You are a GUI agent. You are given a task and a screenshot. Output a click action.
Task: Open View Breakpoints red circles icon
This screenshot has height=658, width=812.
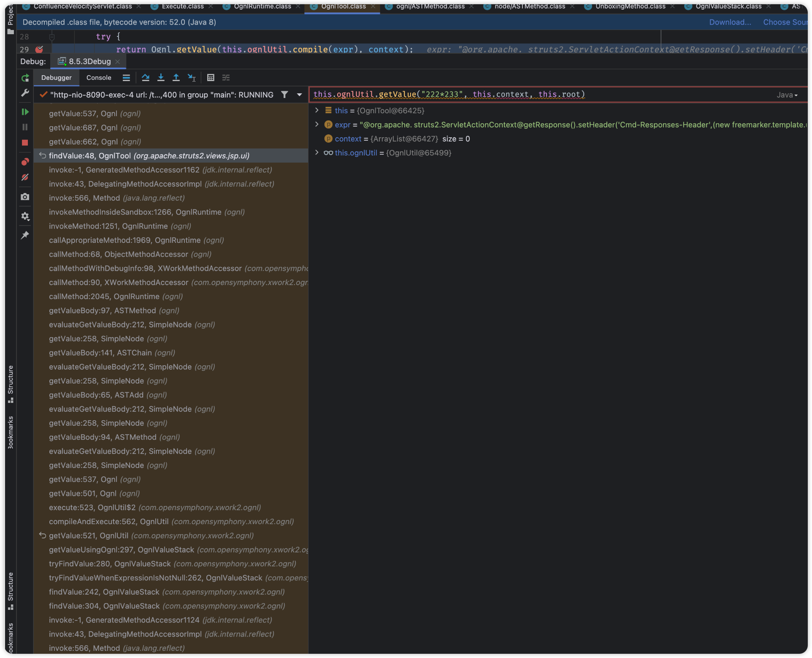coord(25,162)
